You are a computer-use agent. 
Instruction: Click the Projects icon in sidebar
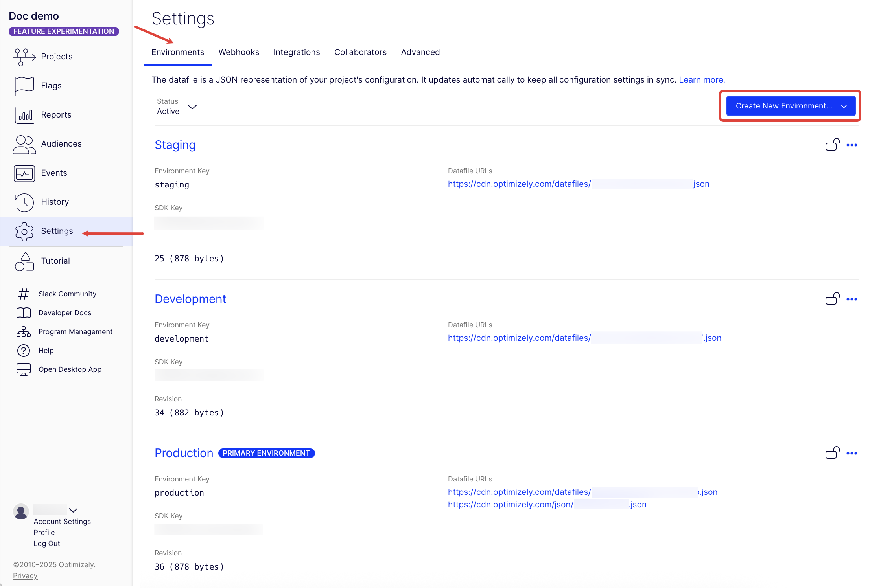24,57
